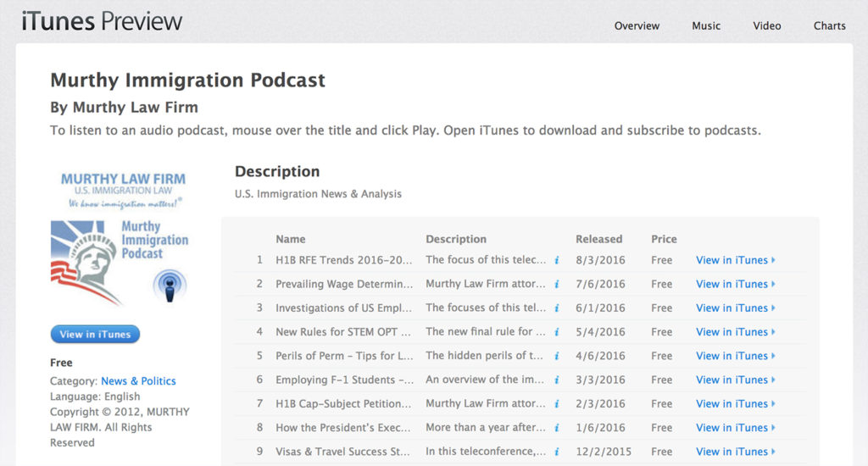Select episode title H1B RFE Trends 2016-20…

(344, 260)
